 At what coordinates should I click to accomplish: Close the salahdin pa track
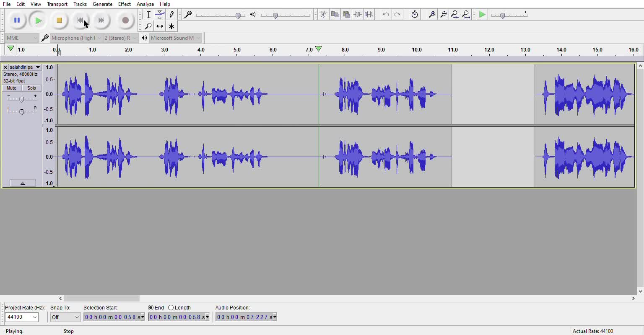tap(5, 67)
